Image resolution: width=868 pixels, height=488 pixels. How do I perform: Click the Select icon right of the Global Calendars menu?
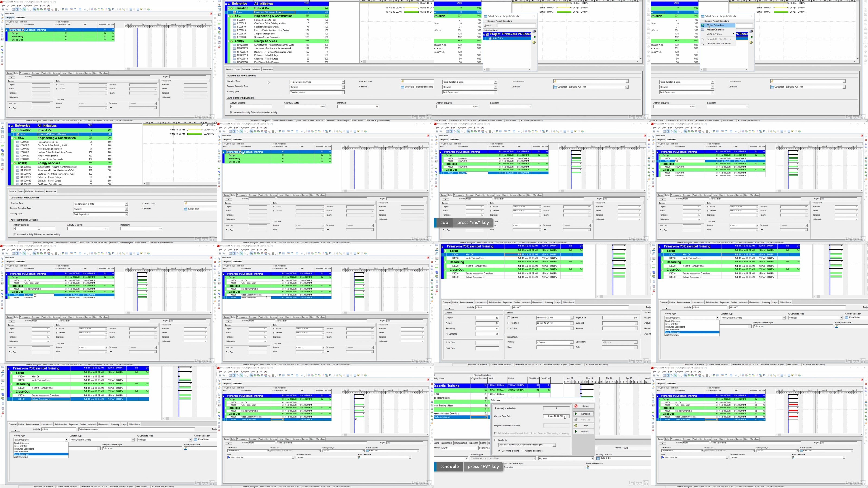click(x=751, y=32)
